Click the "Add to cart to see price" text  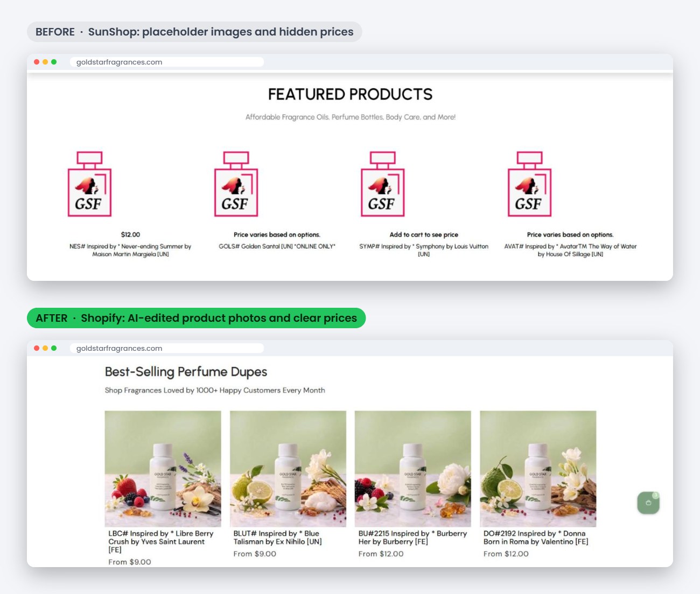pos(424,235)
